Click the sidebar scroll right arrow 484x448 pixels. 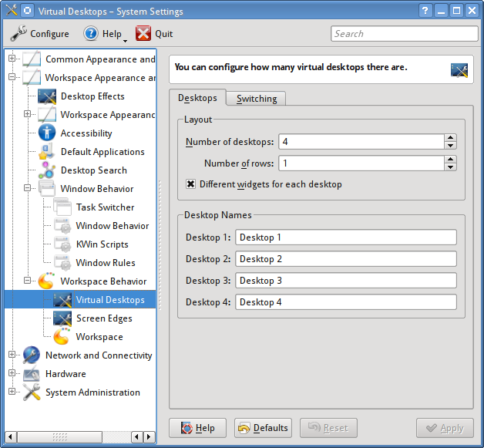click(x=149, y=437)
